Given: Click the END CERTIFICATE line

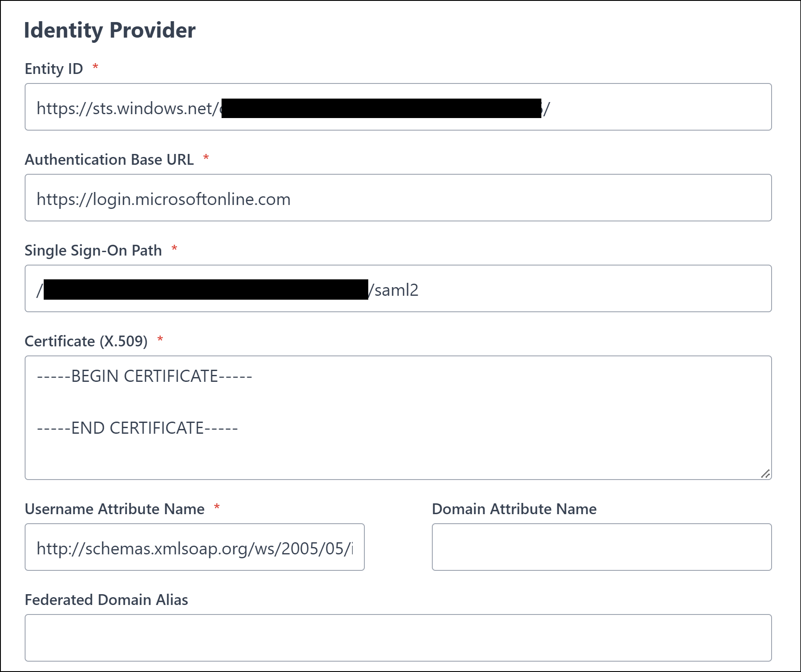Looking at the screenshot, I should click(138, 428).
